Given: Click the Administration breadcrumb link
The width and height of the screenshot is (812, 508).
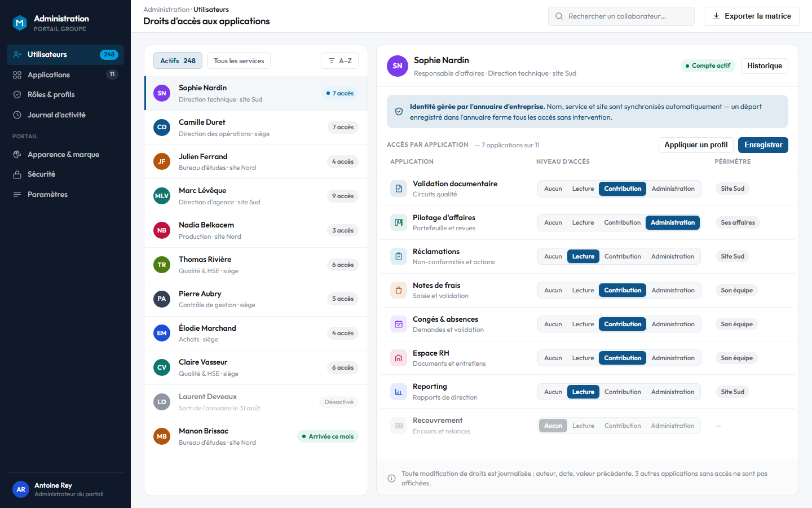Looking at the screenshot, I should [166, 10].
